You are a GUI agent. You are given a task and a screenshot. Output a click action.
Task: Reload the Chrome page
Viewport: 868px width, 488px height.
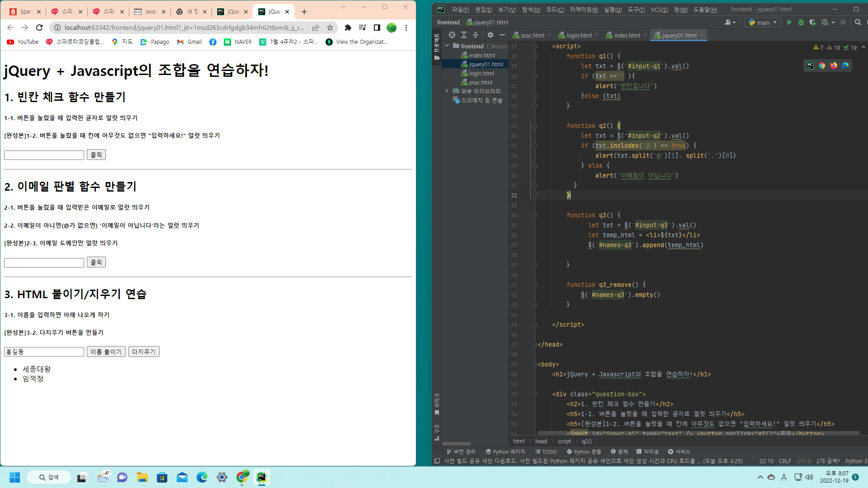[x=39, y=28]
